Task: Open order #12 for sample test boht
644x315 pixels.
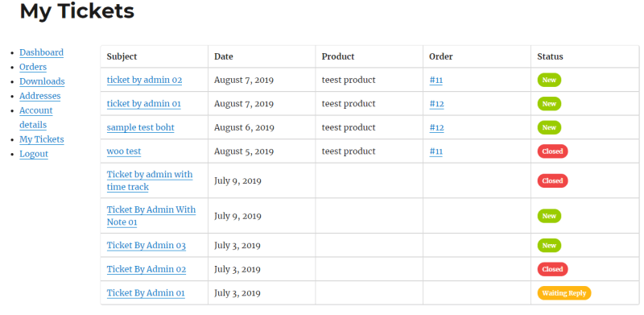Action: click(x=436, y=127)
